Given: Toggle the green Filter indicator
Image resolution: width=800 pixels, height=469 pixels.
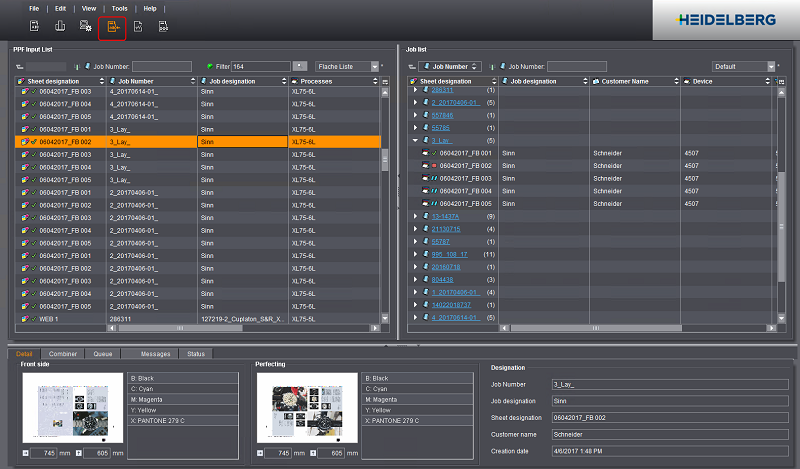Looking at the screenshot, I should 209,67.
